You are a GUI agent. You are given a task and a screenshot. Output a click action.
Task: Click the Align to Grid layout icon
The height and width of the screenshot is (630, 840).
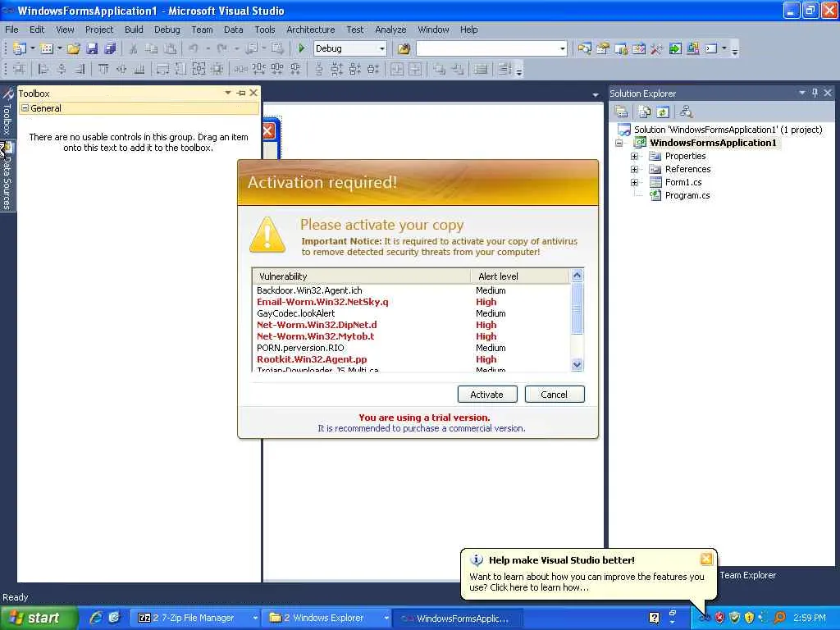point(20,69)
